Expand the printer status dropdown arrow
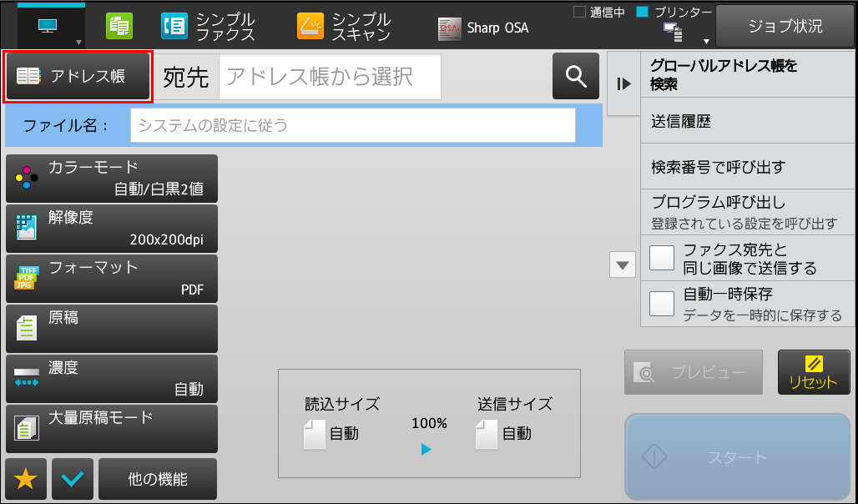 point(706,42)
